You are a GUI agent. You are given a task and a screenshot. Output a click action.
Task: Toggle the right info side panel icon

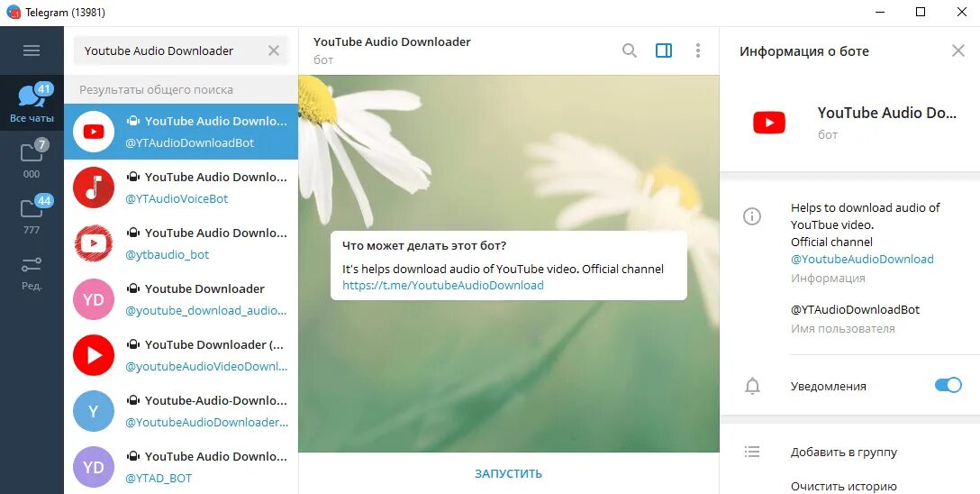pyautogui.click(x=664, y=50)
